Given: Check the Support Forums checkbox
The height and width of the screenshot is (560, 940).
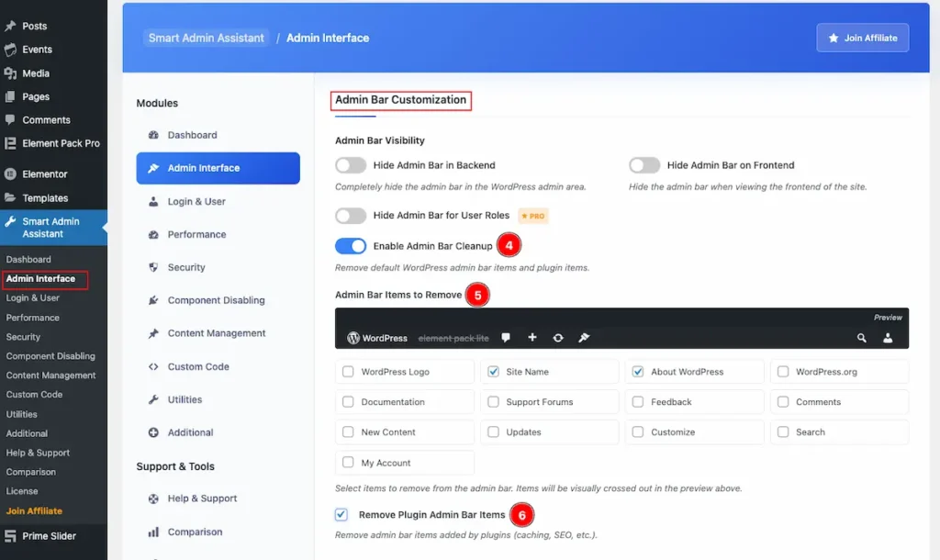Looking at the screenshot, I should pyautogui.click(x=493, y=402).
